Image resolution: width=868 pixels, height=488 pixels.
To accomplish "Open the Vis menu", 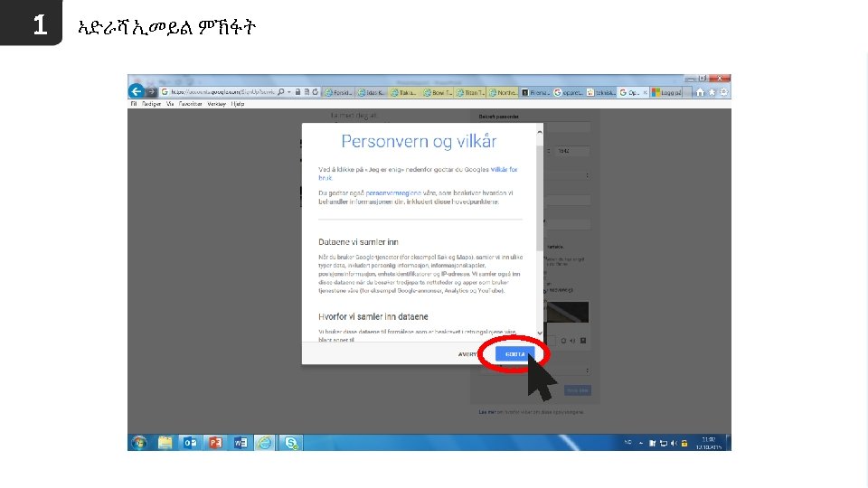I will tap(170, 104).
